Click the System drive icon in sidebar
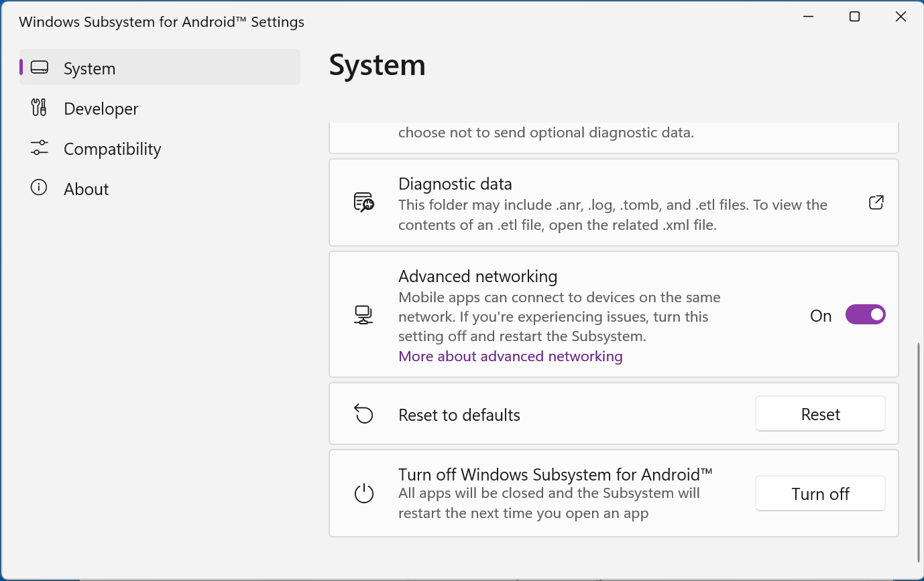This screenshot has width=924, height=581. point(40,68)
